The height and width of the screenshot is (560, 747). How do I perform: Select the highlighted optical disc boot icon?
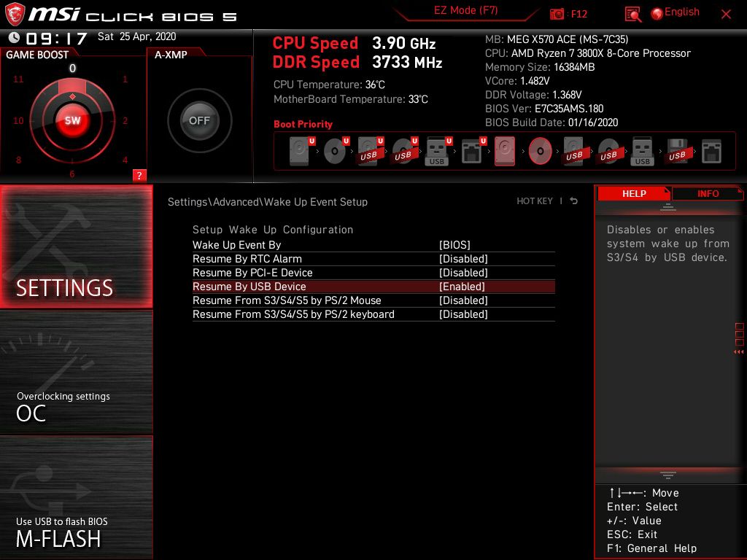(x=541, y=152)
